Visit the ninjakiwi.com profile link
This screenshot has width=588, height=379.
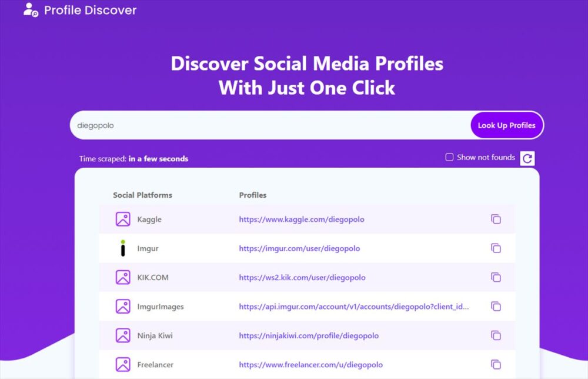tap(309, 336)
